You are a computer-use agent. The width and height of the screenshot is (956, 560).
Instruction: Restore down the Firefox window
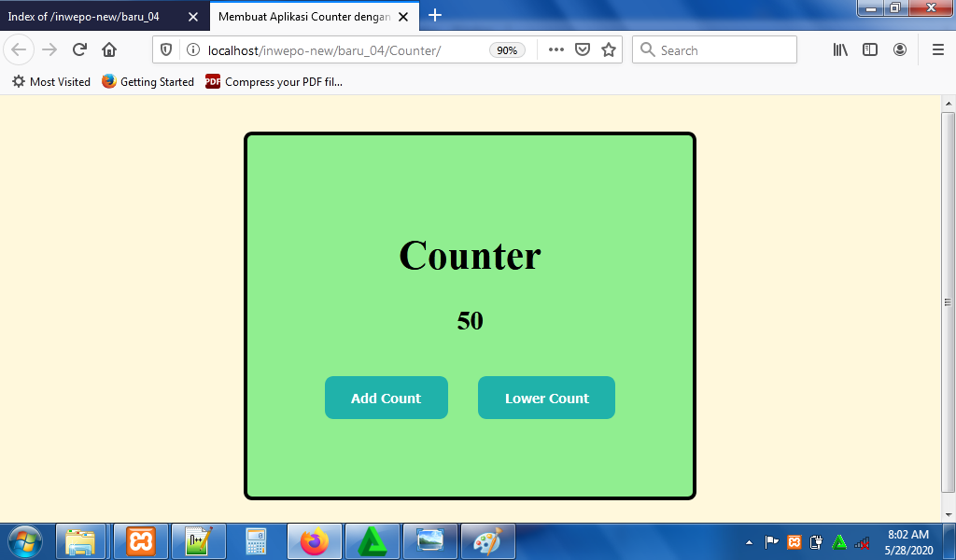tap(895, 8)
